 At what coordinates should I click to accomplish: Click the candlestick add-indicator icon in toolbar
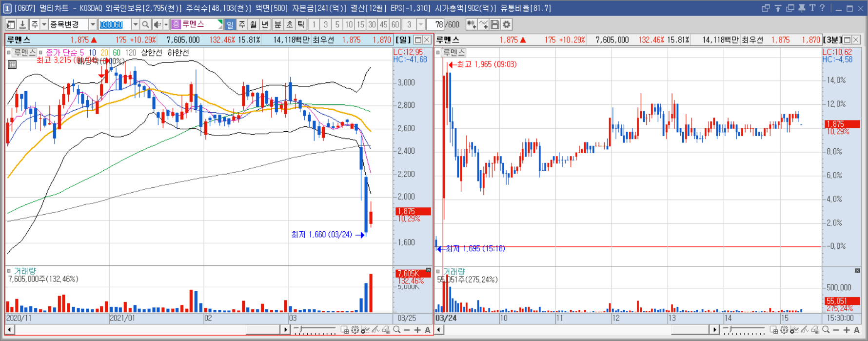point(472,24)
